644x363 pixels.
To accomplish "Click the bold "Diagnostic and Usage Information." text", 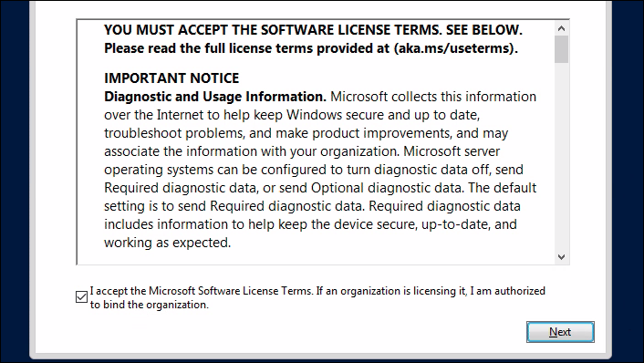I will (x=215, y=97).
